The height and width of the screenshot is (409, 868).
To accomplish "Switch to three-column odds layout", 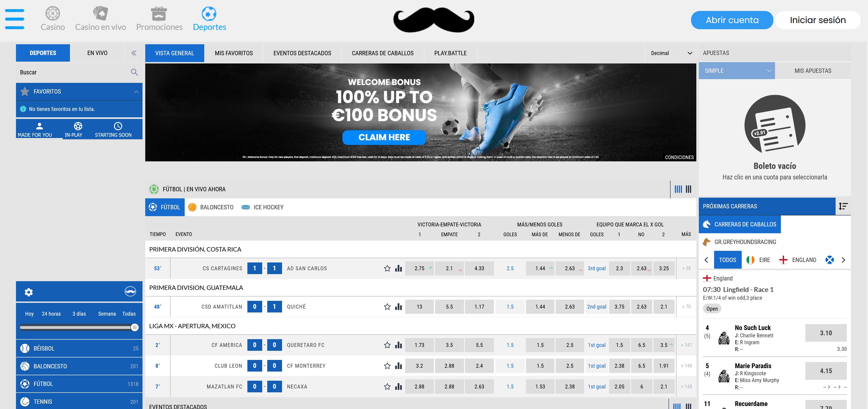I will click(x=688, y=189).
